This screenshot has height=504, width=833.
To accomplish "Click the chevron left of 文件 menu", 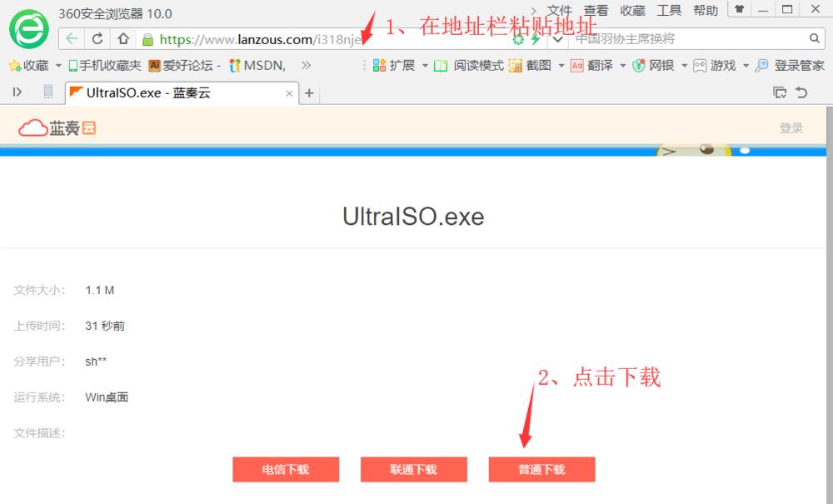I will coord(534,11).
